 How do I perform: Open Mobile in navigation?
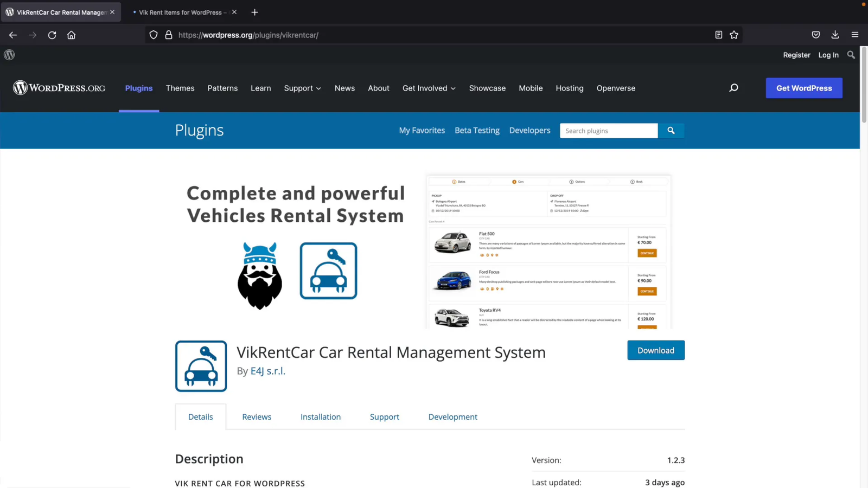point(531,88)
